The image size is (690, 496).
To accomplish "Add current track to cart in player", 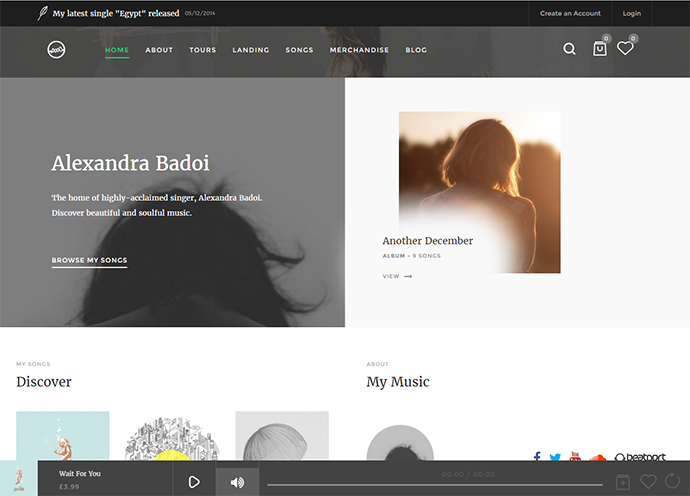I will (x=623, y=482).
